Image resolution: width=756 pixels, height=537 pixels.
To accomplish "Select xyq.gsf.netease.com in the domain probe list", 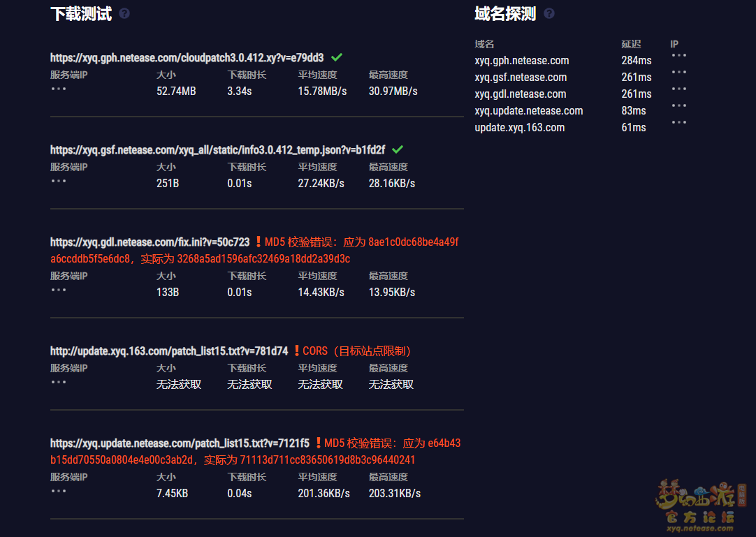I will click(521, 77).
